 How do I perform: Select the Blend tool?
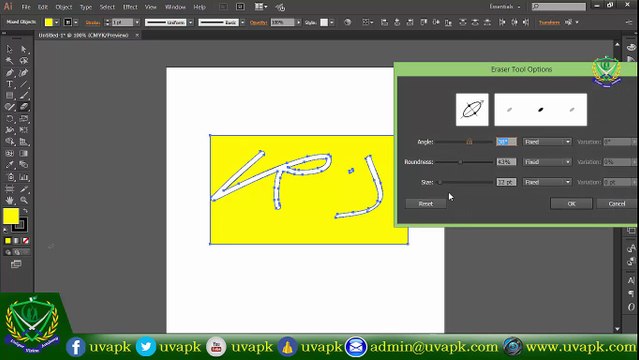coord(24,165)
